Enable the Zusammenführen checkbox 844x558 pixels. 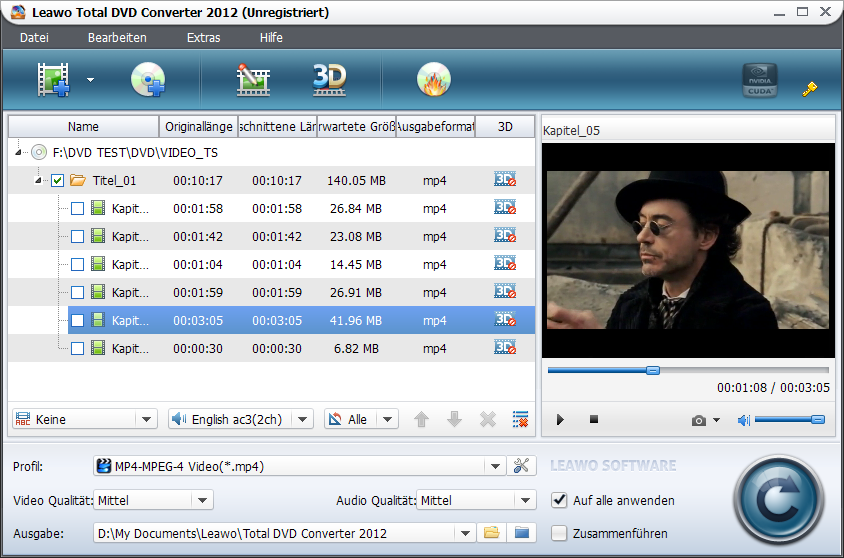point(560,533)
